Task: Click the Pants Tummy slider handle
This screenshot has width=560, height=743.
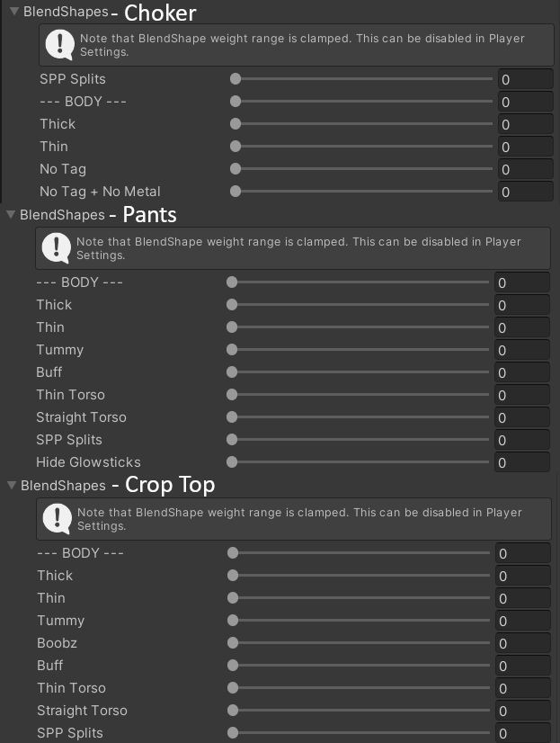Action: tap(232, 350)
